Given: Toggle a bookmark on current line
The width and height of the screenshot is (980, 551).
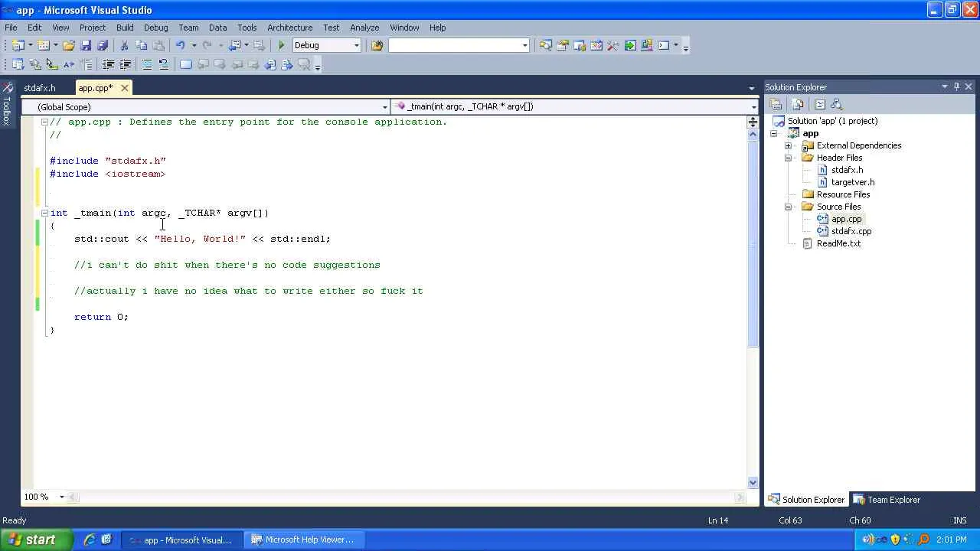Looking at the screenshot, I should pyautogui.click(x=185, y=64).
